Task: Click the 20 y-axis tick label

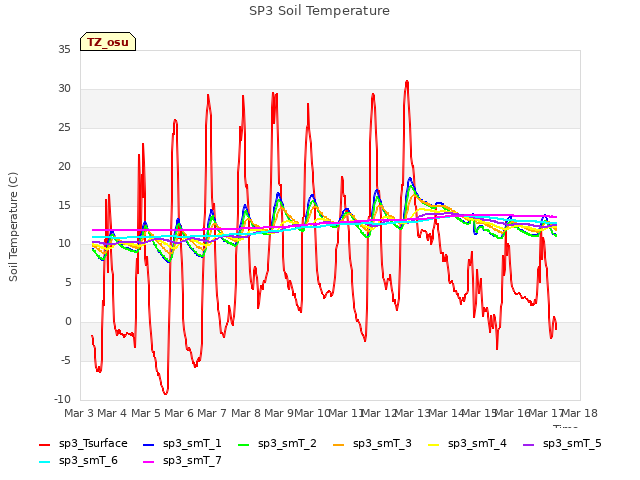Action: coord(64,167)
